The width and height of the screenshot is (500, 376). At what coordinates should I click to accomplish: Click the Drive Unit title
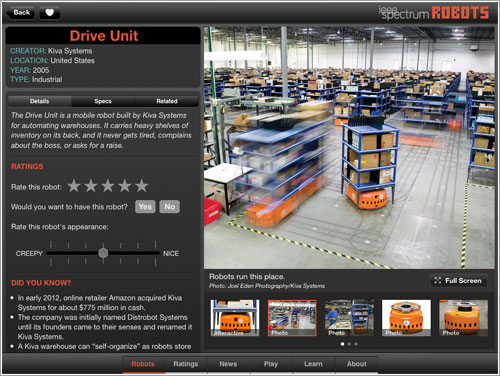[104, 36]
